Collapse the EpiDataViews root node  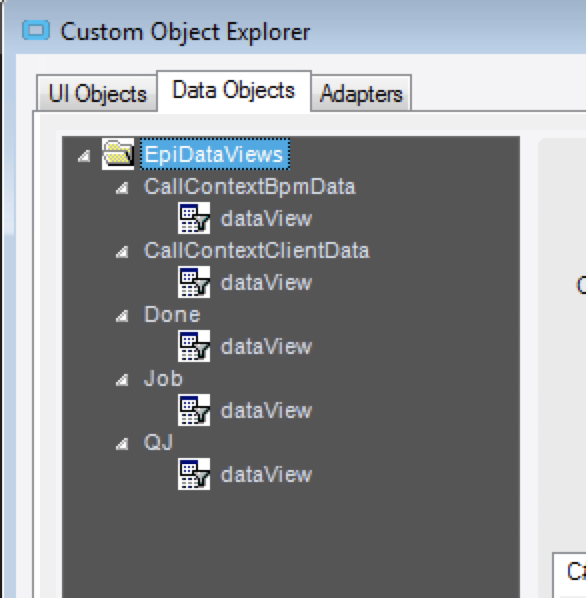tap(84, 156)
